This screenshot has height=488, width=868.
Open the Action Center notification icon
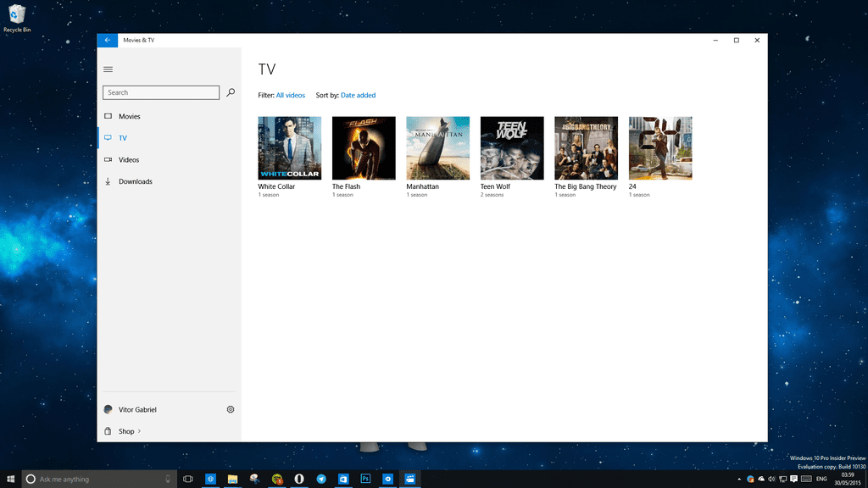793,480
